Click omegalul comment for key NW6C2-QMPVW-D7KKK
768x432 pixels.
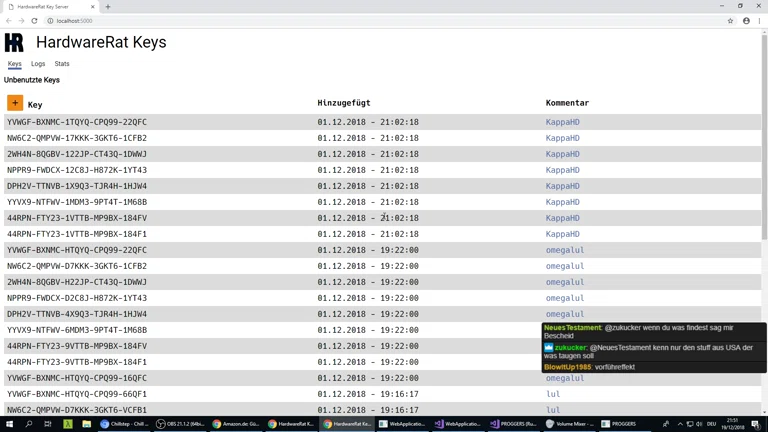tap(564, 266)
